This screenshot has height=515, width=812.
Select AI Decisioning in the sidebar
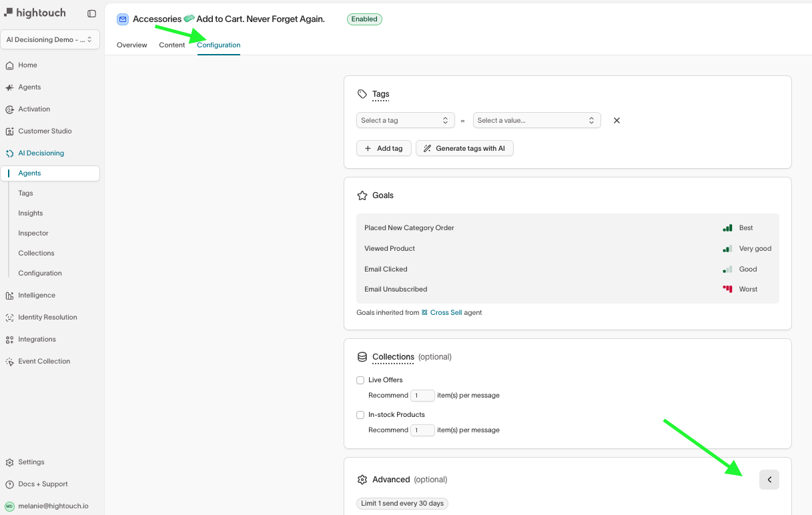[x=39, y=153]
